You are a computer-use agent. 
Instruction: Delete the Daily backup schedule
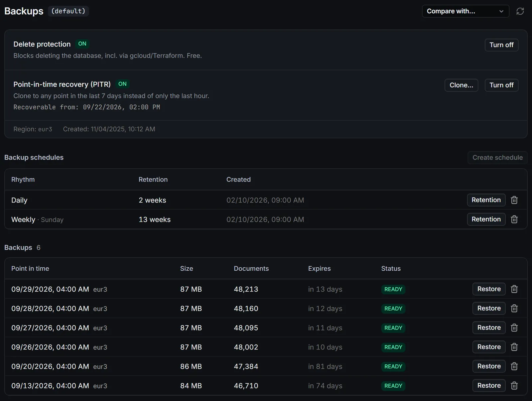(514, 200)
